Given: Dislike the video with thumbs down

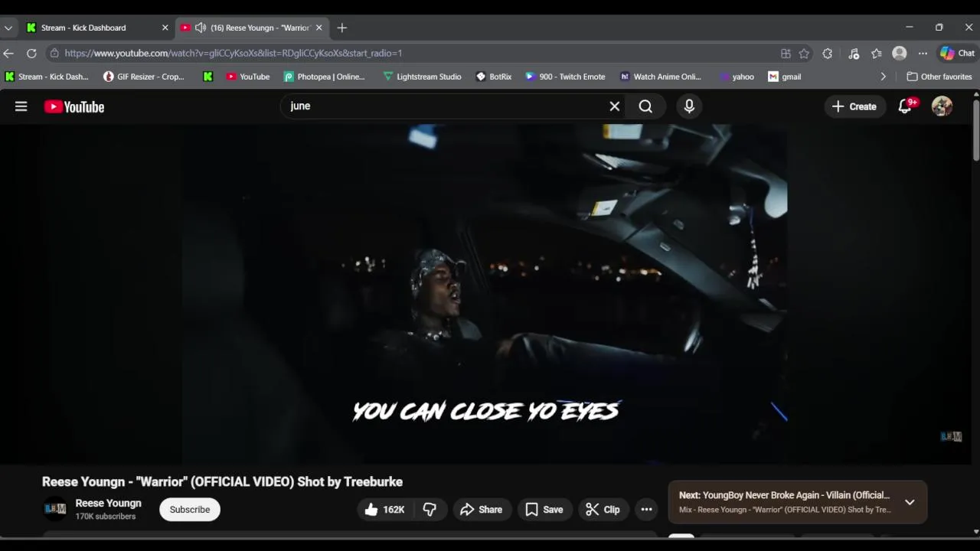Looking at the screenshot, I should click(430, 510).
